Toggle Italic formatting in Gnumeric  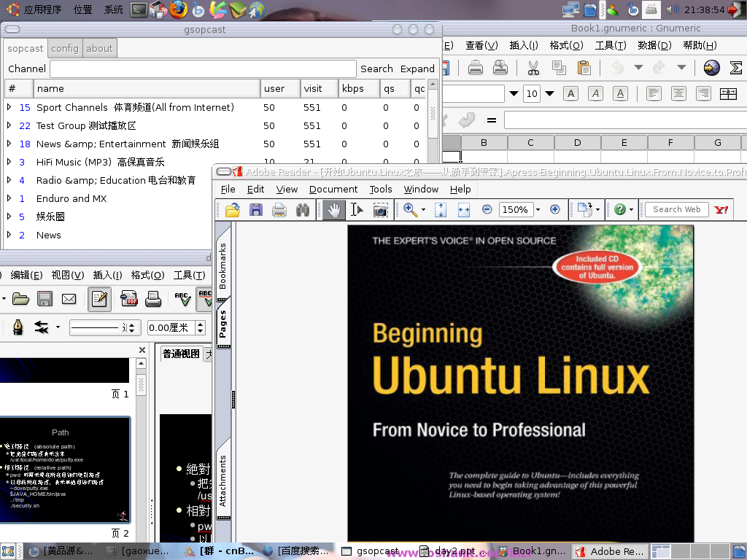click(x=595, y=93)
